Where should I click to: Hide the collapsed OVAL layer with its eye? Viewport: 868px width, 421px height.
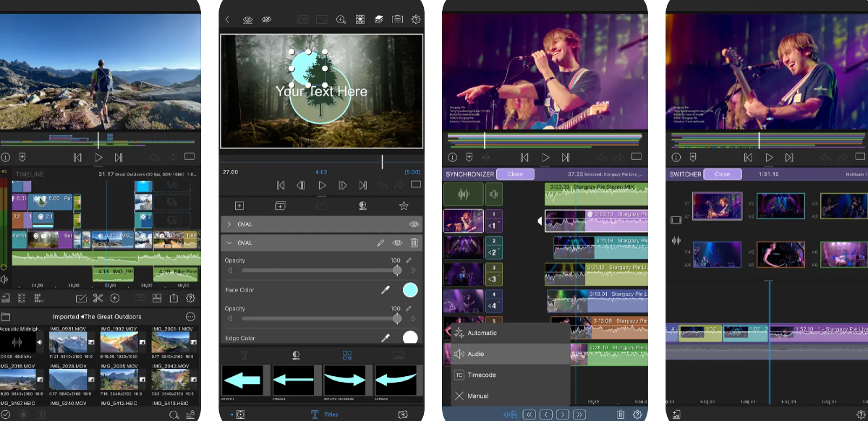[x=414, y=224]
